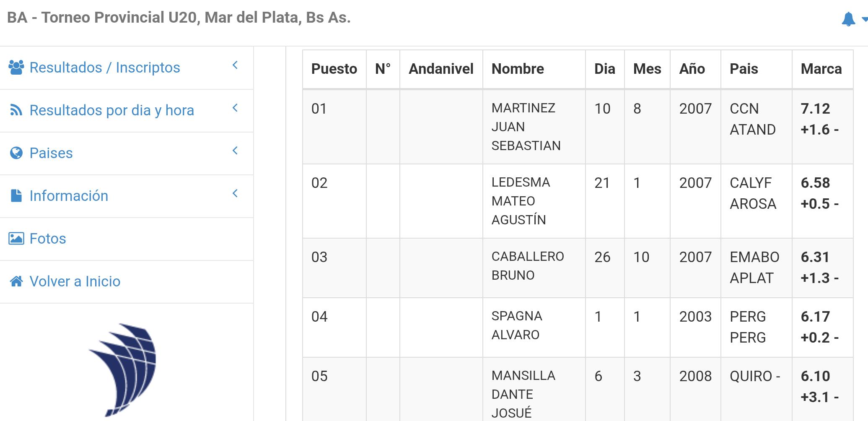Go to Volver a Inicio

click(75, 281)
